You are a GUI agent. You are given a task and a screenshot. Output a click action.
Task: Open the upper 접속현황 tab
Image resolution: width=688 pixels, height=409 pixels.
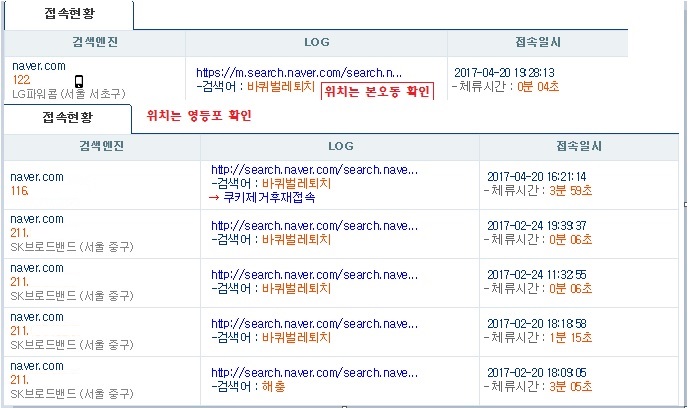pyautogui.click(x=69, y=14)
